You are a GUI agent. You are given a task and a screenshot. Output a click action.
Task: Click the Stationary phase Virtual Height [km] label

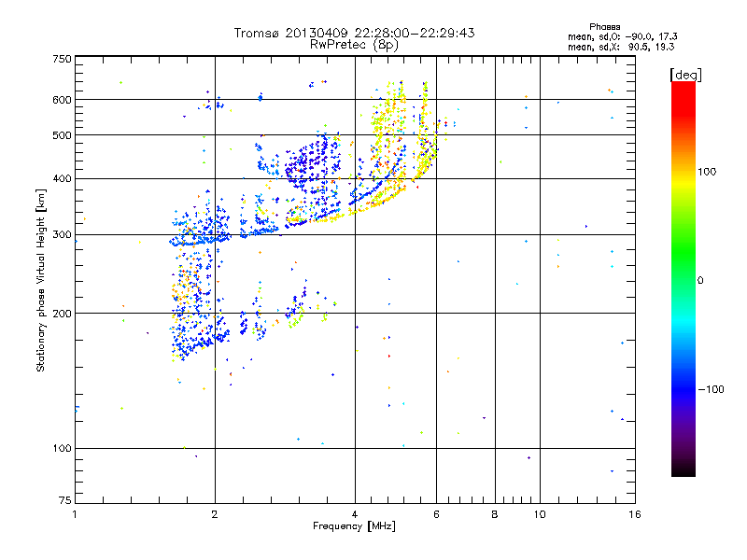[x=41, y=281]
